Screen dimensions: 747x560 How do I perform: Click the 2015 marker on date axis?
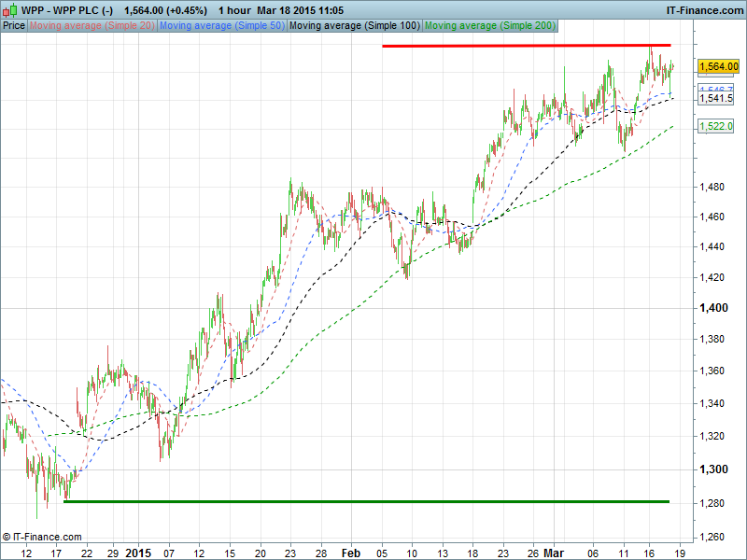[x=137, y=552]
